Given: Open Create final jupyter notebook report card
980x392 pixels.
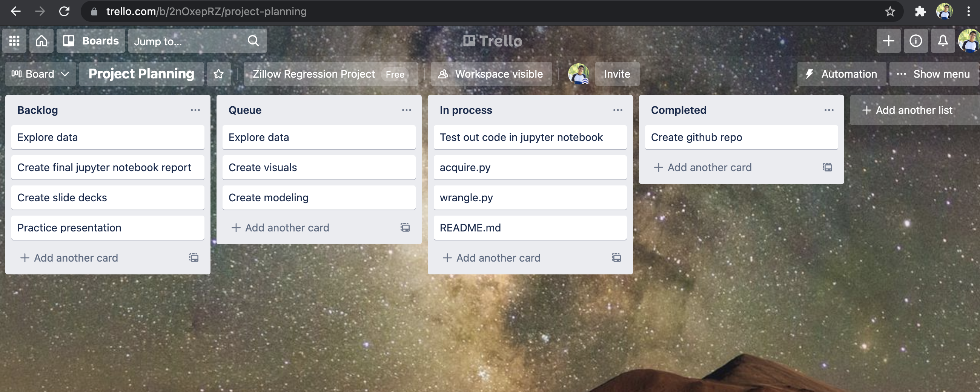Looking at the screenshot, I should click(108, 167).
